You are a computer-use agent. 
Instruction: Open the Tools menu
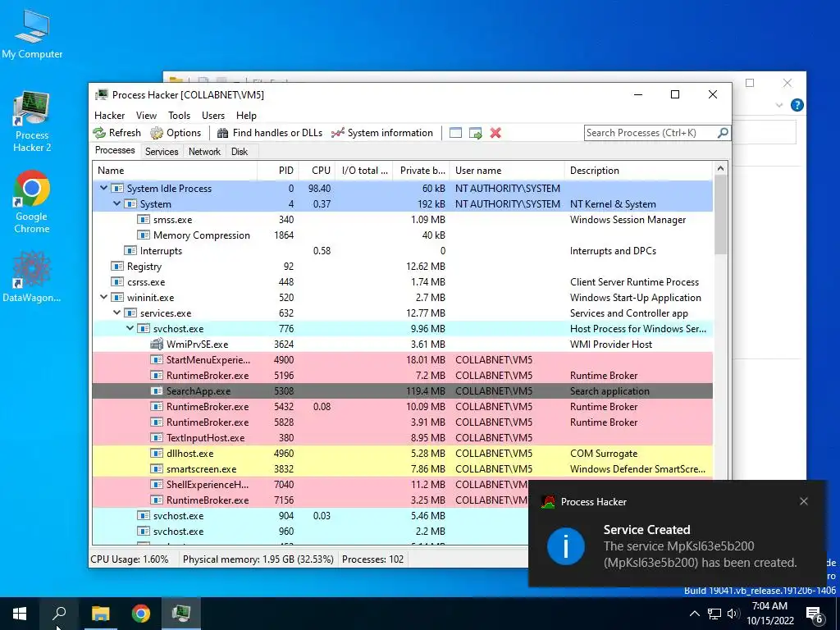tap(179, 115)
